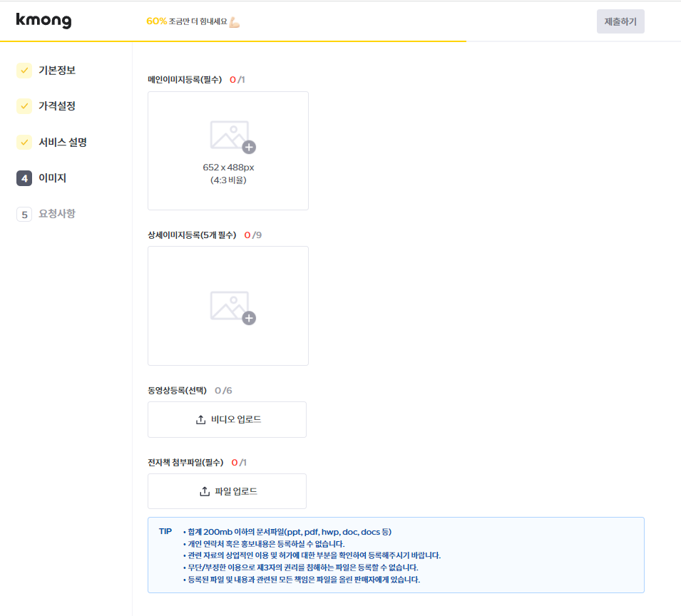Click the upload arrow icon beside 파일 업로드
Viewport: 681px width, 616px height.
(205, 491)
